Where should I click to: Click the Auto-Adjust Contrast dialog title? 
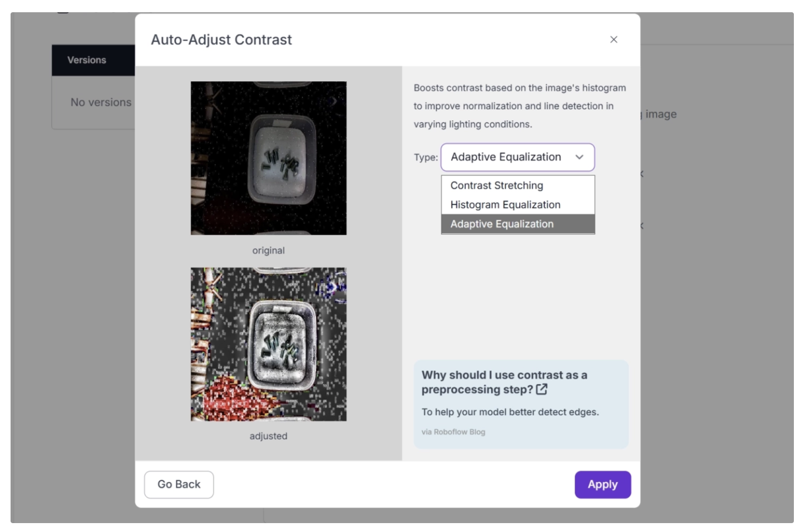221,40
